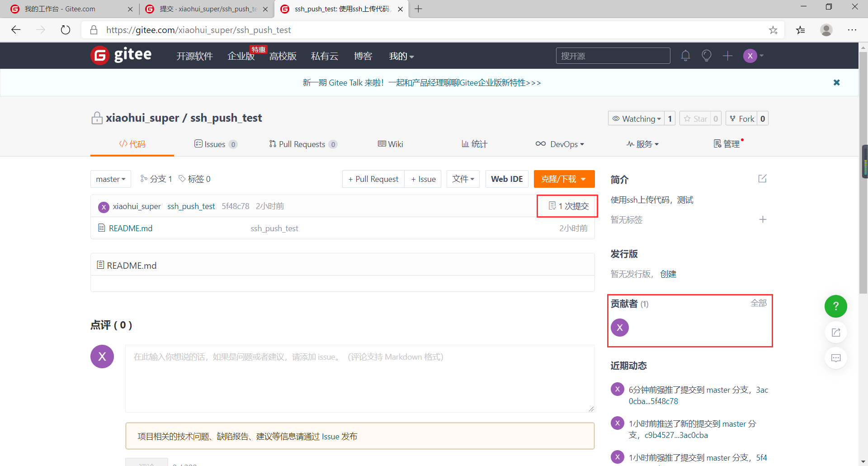Click the README.md file icon in the file list

(x=102, y=228)
